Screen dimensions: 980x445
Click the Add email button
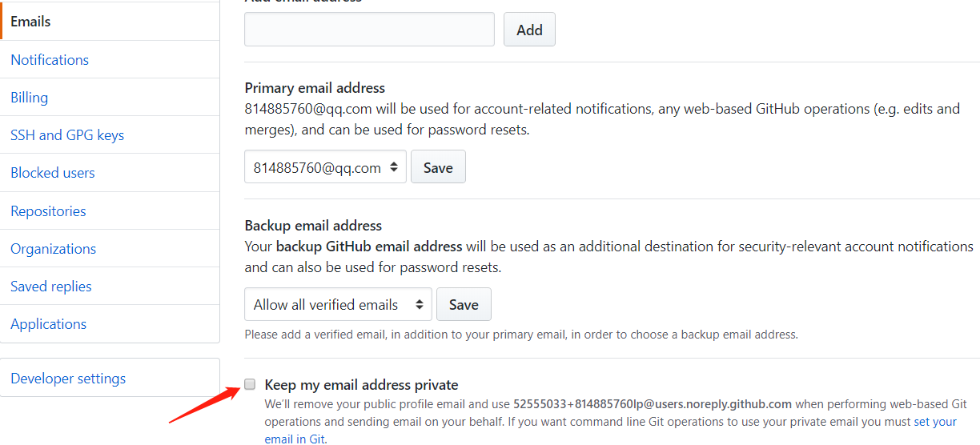529,30
